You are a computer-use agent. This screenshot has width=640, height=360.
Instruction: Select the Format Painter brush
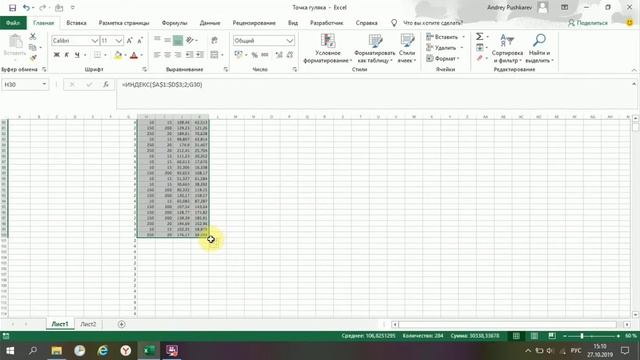coord(33,58)
